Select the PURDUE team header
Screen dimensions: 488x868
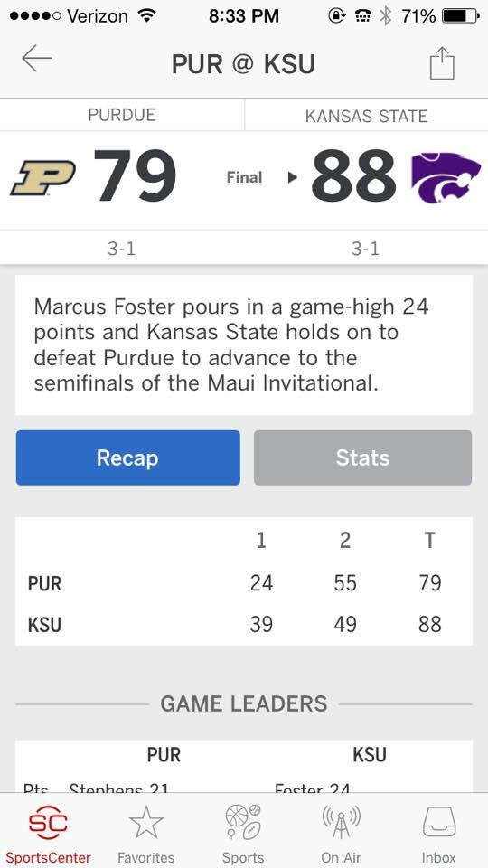pos(122,115)
